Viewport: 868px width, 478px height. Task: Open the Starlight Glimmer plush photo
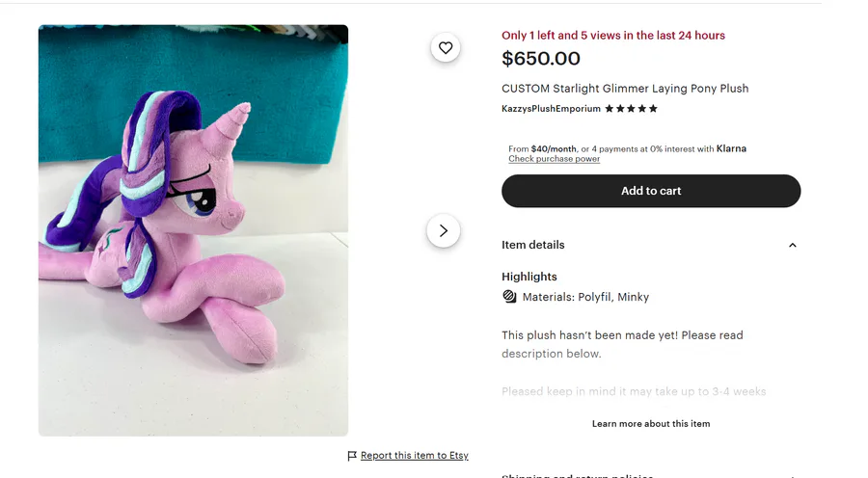click(x=193, y=230)
